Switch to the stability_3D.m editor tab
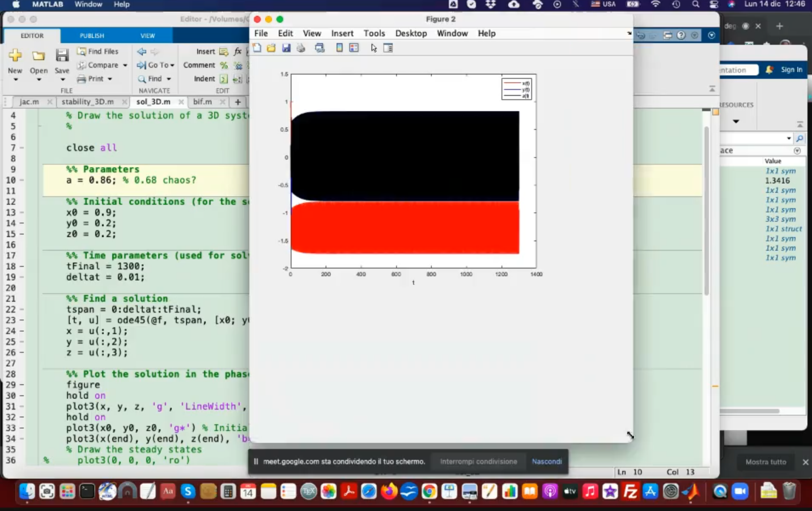812x511 pixels. 87,102
